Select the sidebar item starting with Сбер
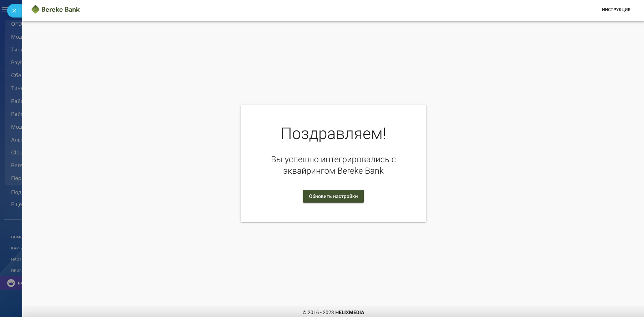The image size is (644, 317). (x=16, y=75)
